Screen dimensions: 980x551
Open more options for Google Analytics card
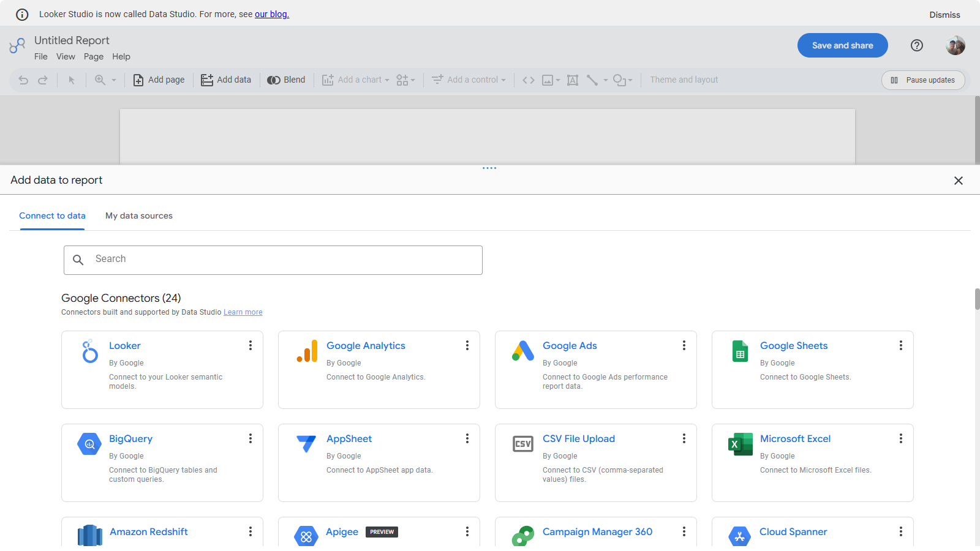(x=467, y=345)
